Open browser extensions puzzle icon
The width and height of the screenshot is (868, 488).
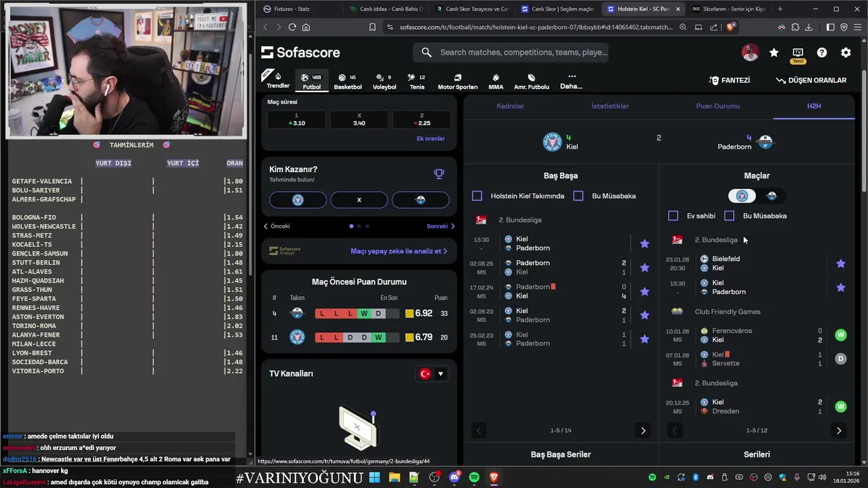coord(795,27)
